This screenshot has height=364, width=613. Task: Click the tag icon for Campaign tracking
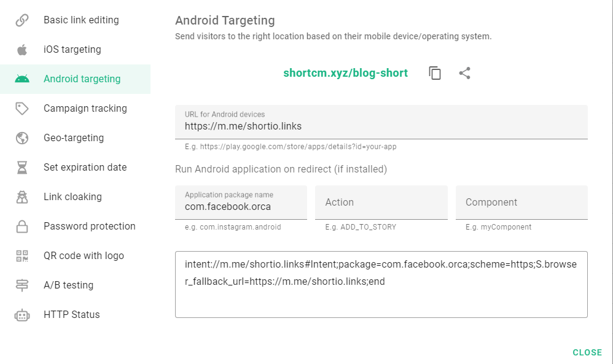point(22,108)
